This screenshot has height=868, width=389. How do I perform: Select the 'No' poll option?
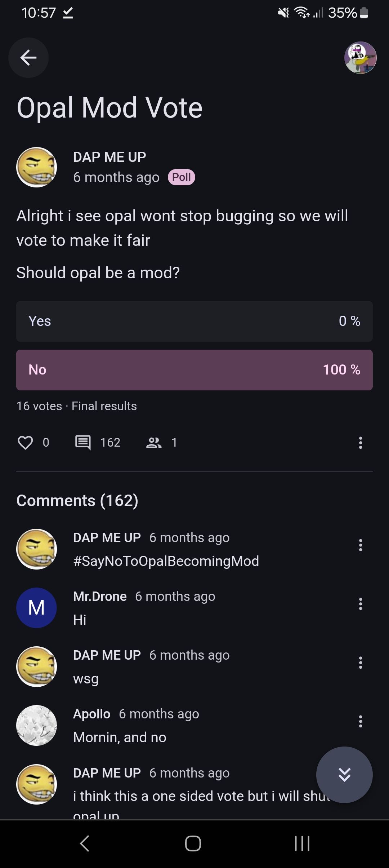point(194,370)
